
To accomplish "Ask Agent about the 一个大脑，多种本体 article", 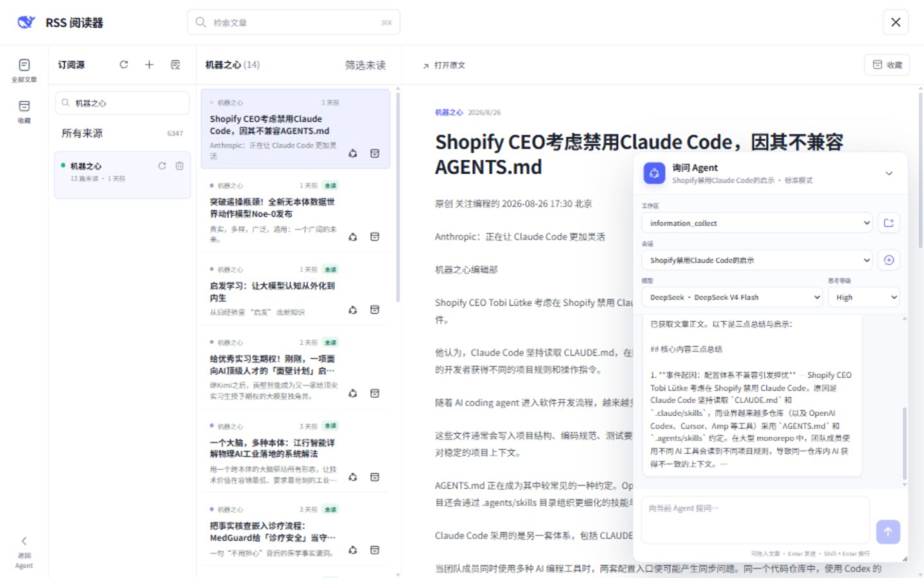I will point(353,477).
